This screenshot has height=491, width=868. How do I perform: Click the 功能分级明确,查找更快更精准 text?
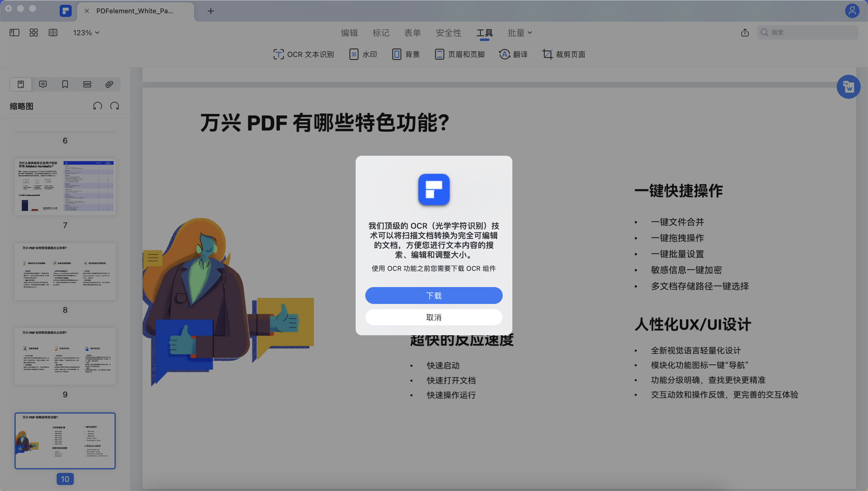coord(708,380)
